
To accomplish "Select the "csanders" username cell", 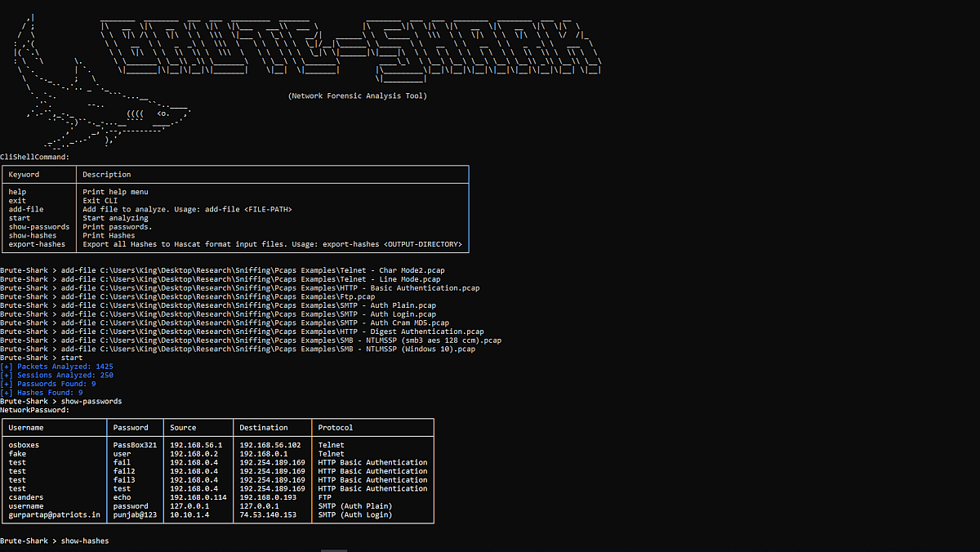I will [x=26, y=497].
